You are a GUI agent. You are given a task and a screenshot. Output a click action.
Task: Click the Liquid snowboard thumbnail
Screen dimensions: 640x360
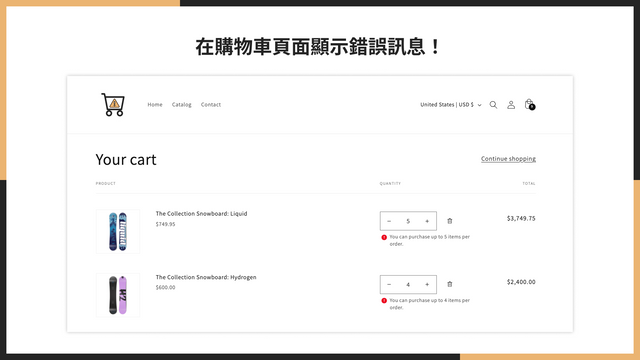(118, 231)
